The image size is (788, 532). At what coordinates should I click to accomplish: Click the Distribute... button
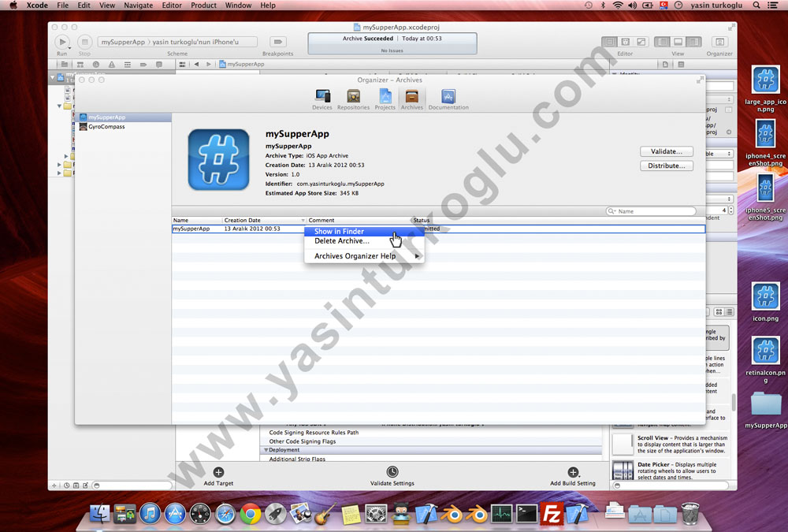pyautogui.click(x=667, y=166)
